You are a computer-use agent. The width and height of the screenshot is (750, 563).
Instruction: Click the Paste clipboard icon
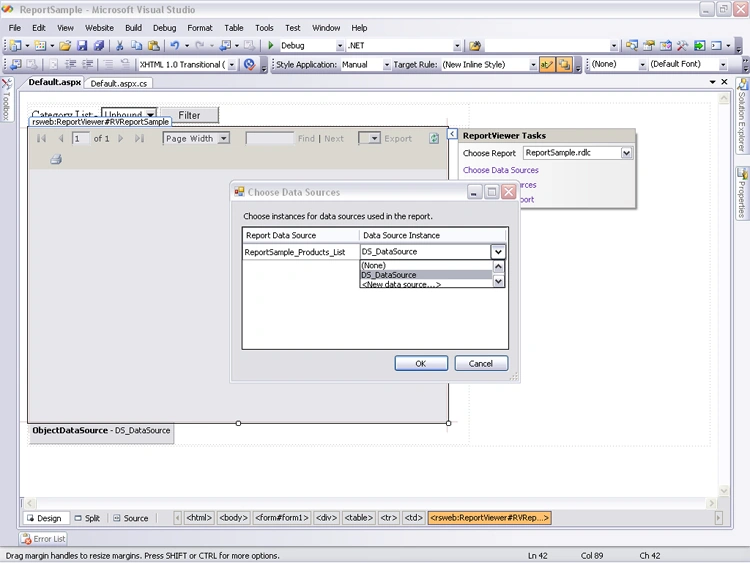pos(154,45)
